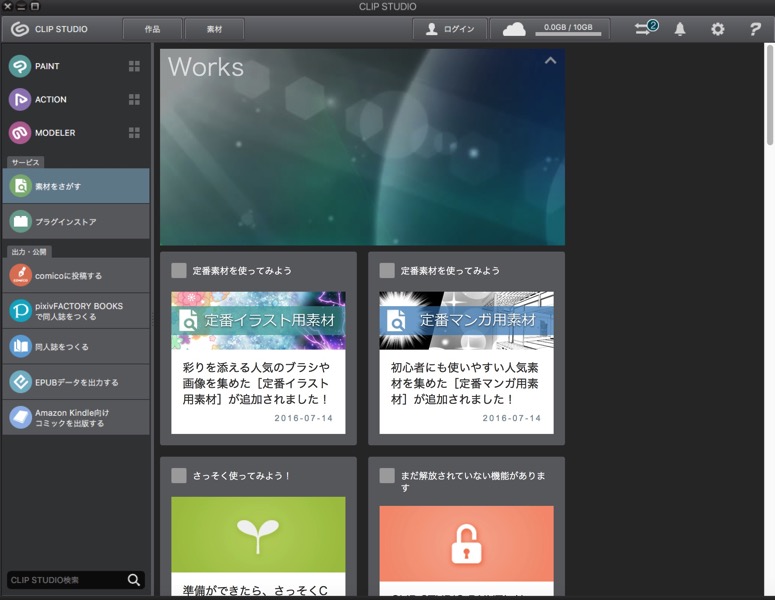Image resolution: width=775 pixels, height=600 pixels.
Task: Switch to the 作品 tab
Action: (152, 29)
